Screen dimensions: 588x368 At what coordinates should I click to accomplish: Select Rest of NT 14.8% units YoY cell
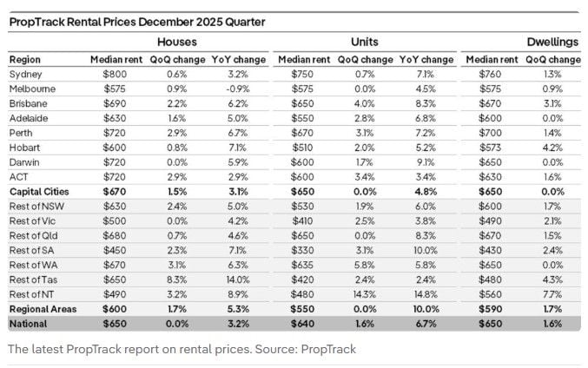[426, 294]
